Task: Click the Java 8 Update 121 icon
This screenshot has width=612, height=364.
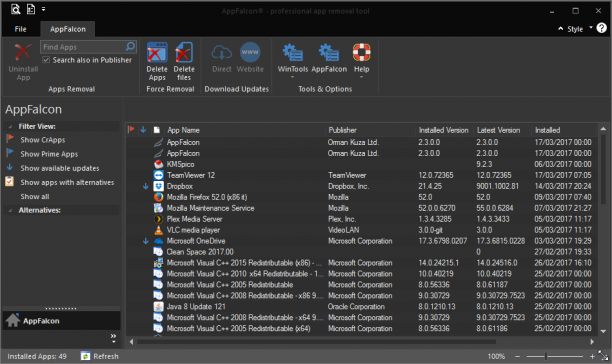Action: point(158,306)
